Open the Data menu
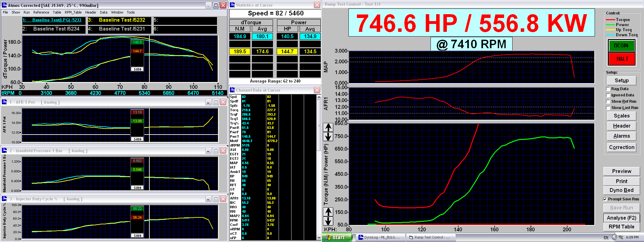The height and width of the screenshot is (242, 644). tap(104, 12)
